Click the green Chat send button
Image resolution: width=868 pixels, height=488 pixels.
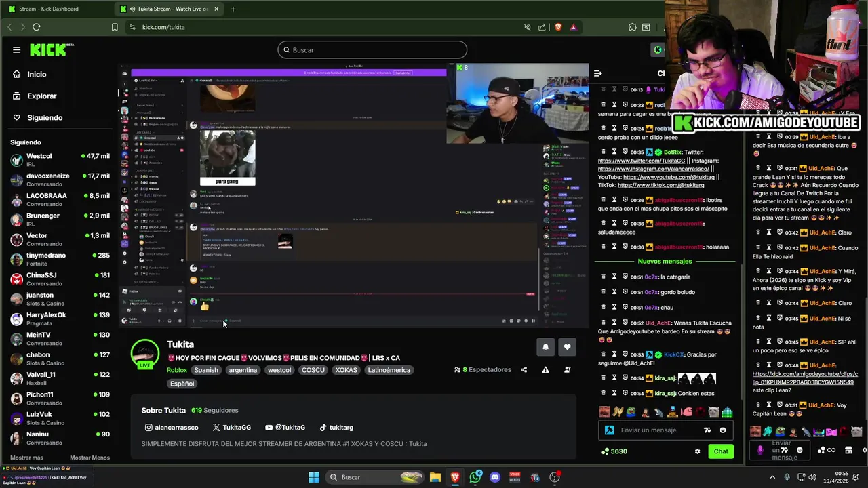pyautogui.click(x=721, y=451)
